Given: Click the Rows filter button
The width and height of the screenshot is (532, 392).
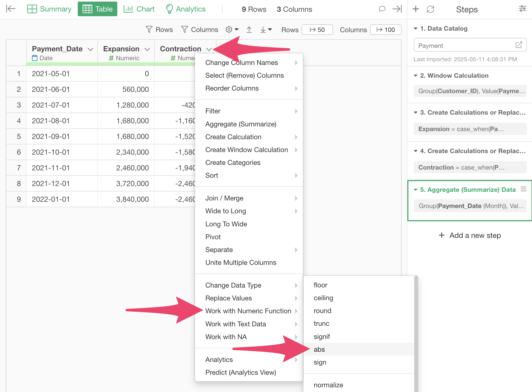Looking at the screenshot, I should [159, 30].
